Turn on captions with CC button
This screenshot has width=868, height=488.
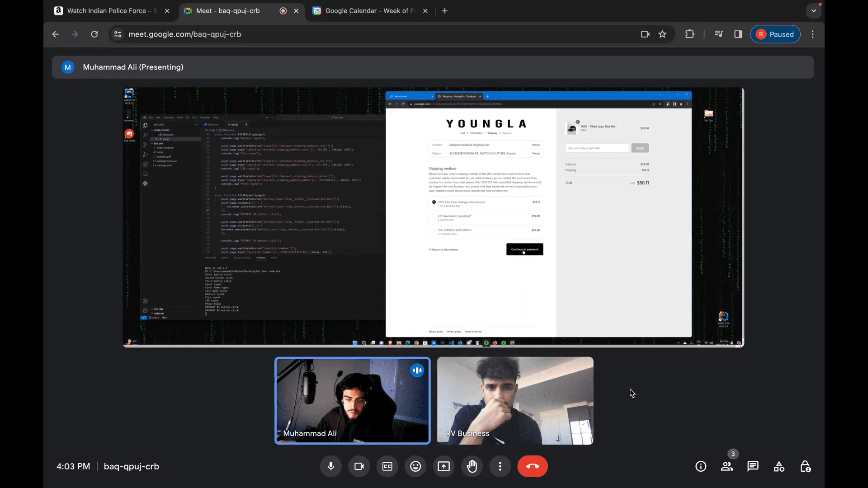(x=387, y=466)
